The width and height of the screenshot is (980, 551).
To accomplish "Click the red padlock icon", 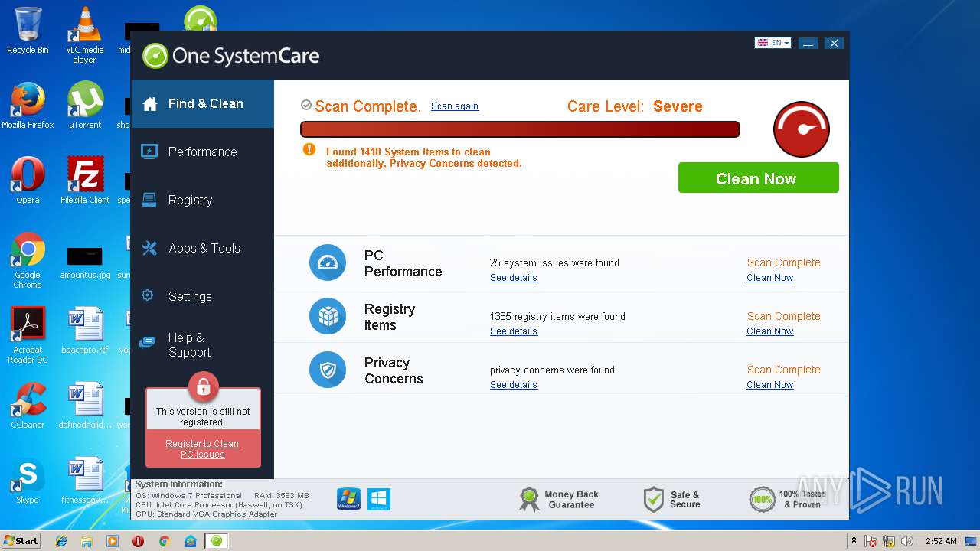I will (203, 387).
